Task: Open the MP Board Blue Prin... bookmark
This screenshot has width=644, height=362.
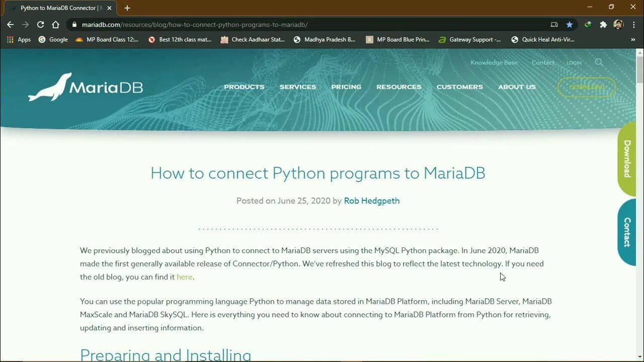Action: [397, 39]
